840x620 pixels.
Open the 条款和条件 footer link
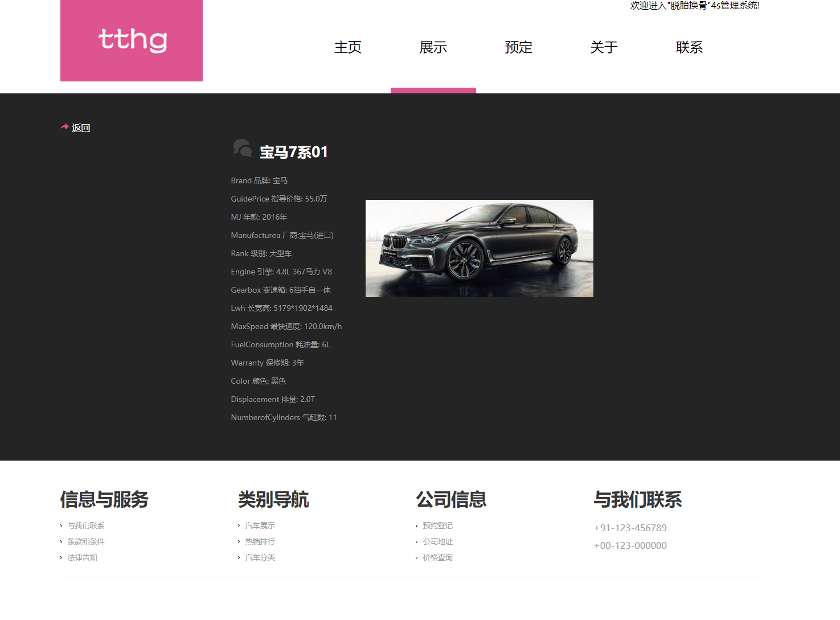85,541
